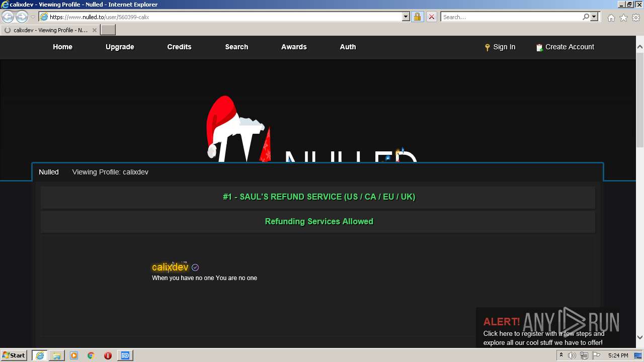The width and height of the screenshot is (644, 362).
Task: Open Internet Explorer in the taskbar
Action: pos(40,355)
